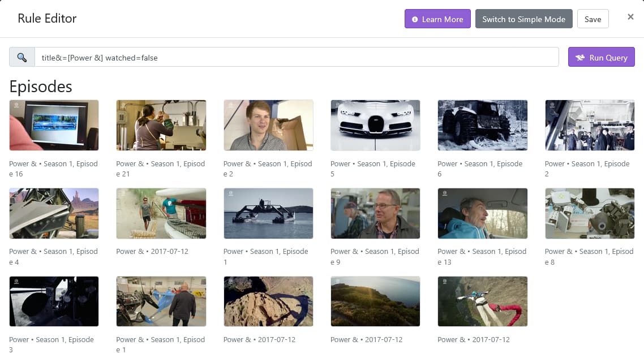Save the current rule
Image resolution: width=644 pixels, height=354 pixels.
tap(593, 19)
